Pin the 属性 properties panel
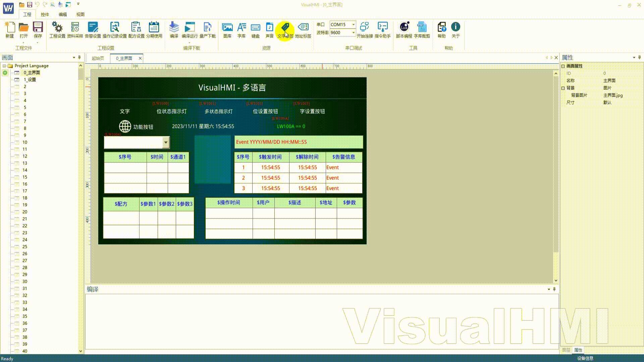The width and height of the screenshot is (644, 362). pos(639,57)
